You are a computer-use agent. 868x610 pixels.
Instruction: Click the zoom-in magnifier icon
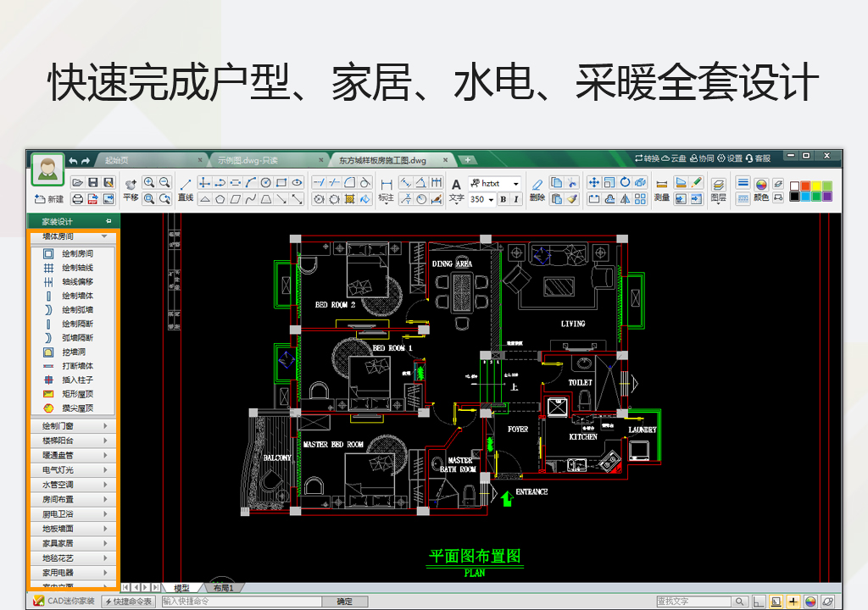(x=149, y=182)
